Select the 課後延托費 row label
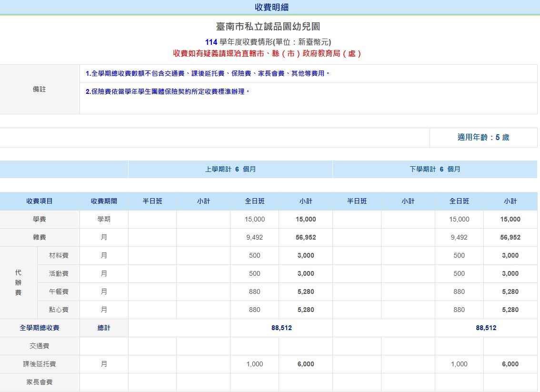Viewport: 540px width, 392px height. tap(40, 364)
